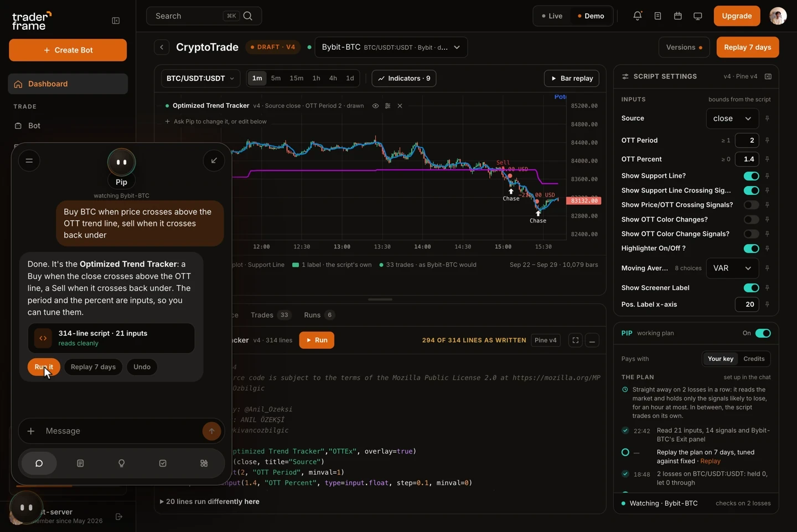Add an attachment with the plus in Message
This screenshot has height=532, width=797.
31,431
